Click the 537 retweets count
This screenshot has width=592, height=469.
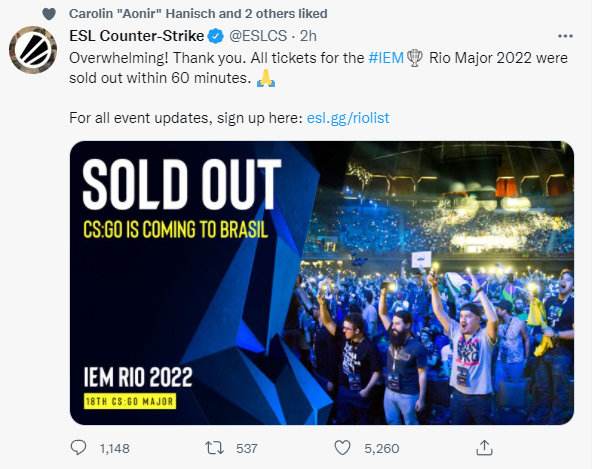click(247, 449)
